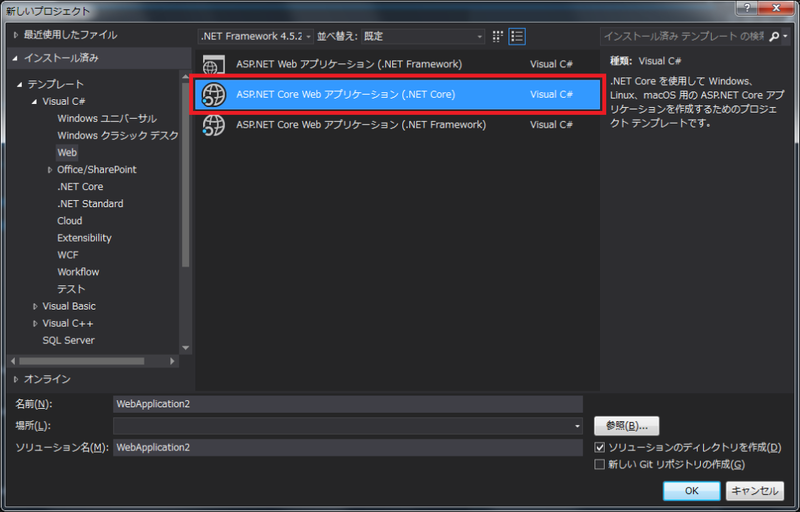This screenshot has height=512, width=800.
Task: Open the 場所 location dropdown arrow
Action: pos(577,426)
